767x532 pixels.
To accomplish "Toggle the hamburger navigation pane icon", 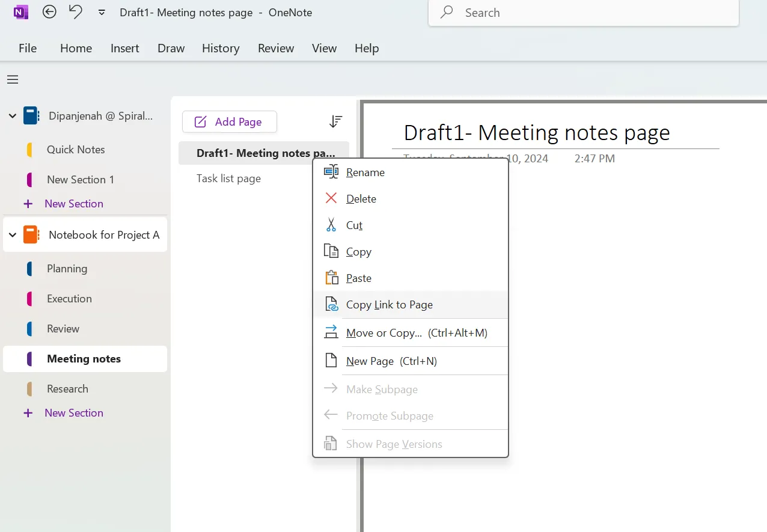I will pyautogui.click(x=13, y=79).
